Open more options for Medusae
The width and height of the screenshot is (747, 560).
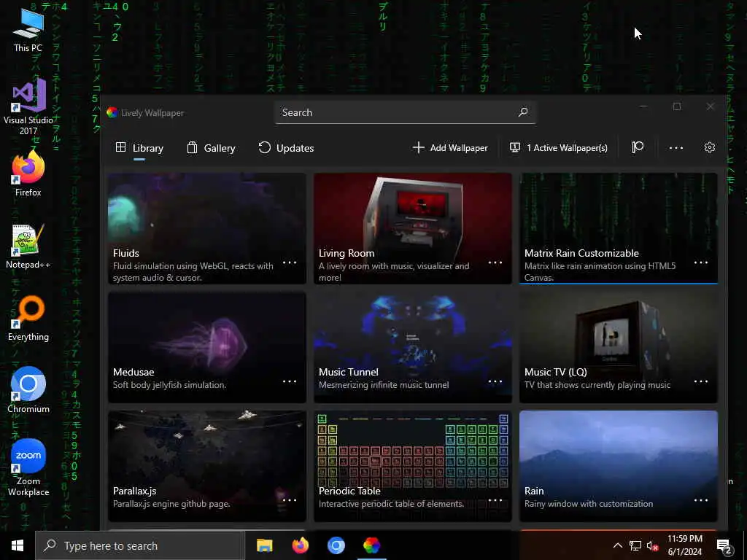point(290,381)
